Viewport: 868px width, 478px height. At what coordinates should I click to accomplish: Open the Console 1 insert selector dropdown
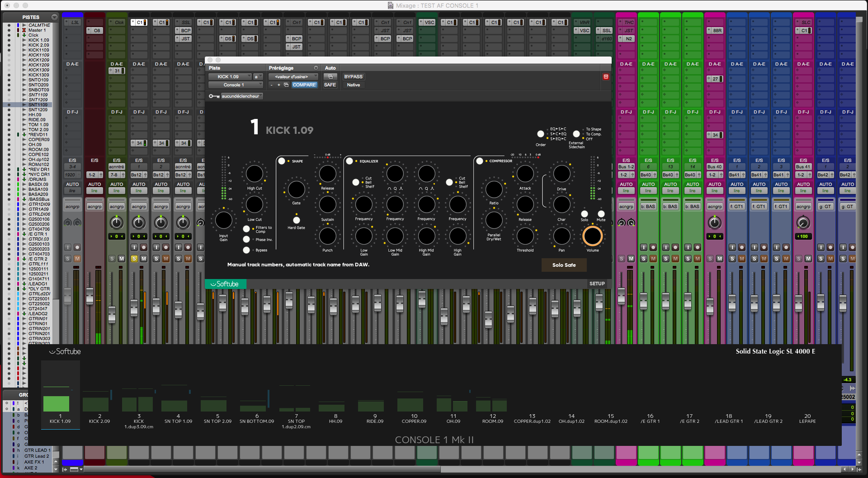point(236,85)
